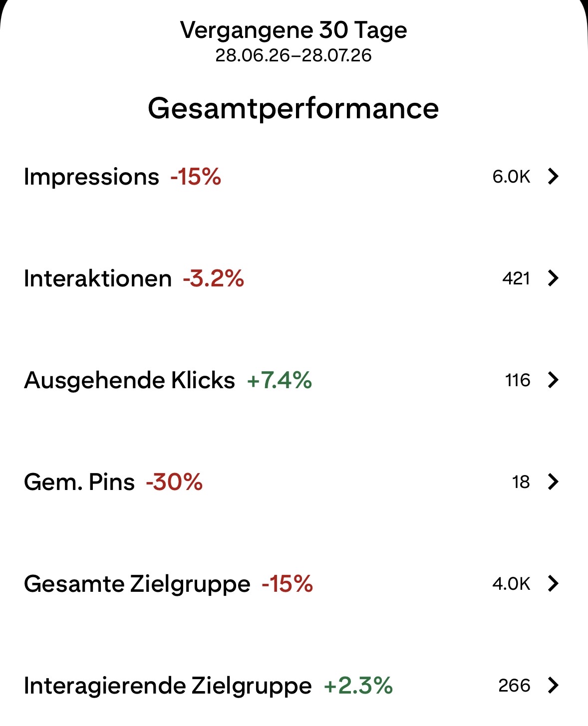The height and width of the screenshot is (726, 588).
Task: Tap the +2.3% Interagierende Zielgruppe change
Action: tap(358, 686)
